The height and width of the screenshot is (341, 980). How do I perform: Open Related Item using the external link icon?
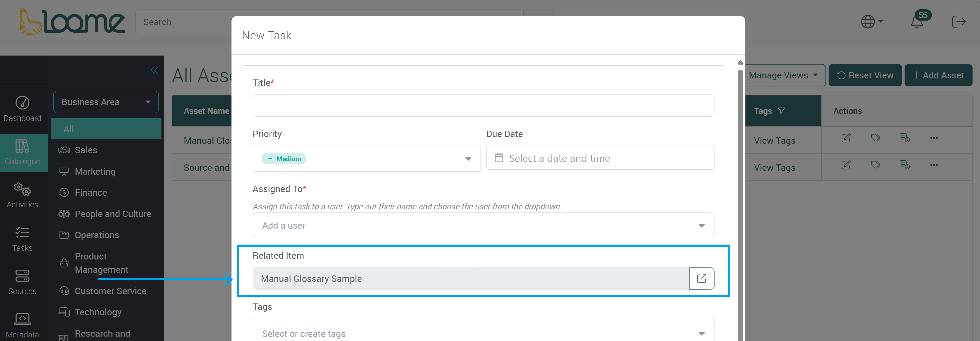pos(701,279)
